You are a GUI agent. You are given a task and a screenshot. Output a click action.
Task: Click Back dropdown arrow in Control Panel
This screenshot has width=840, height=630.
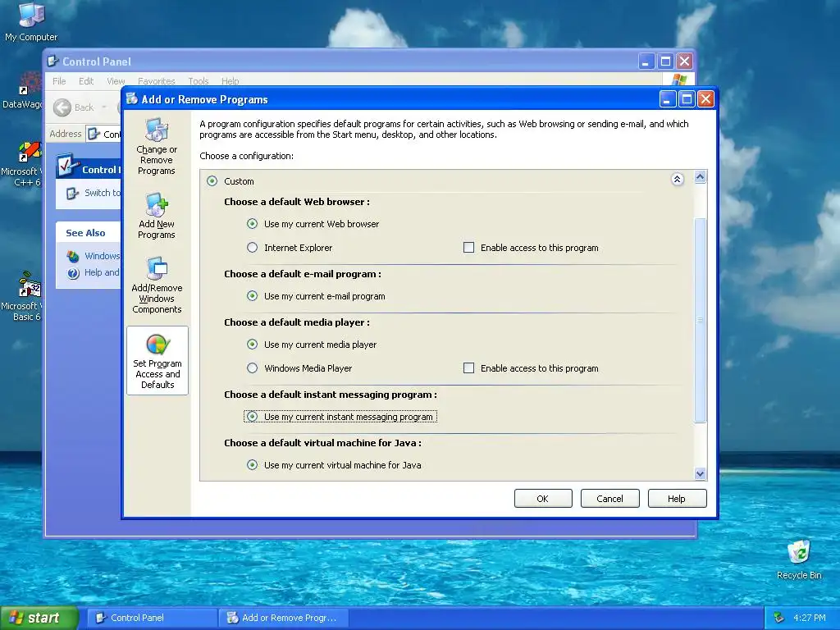click(x=104, y=107)
